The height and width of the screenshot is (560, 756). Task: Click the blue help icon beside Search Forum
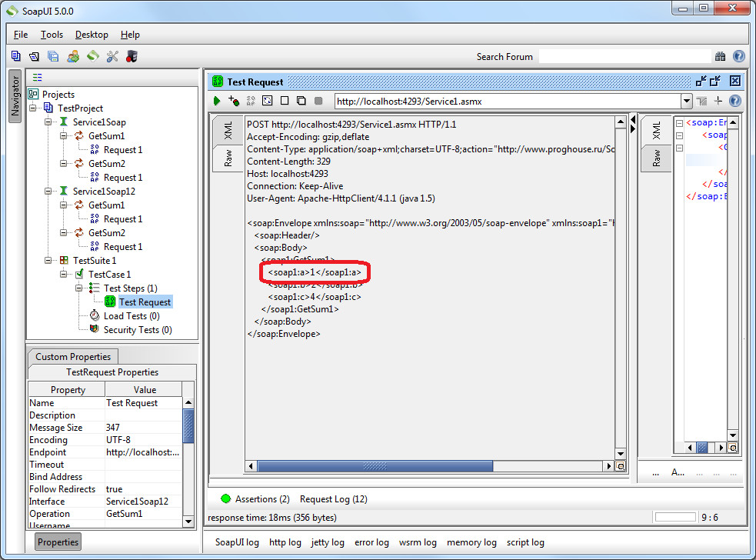click(738, 56)
